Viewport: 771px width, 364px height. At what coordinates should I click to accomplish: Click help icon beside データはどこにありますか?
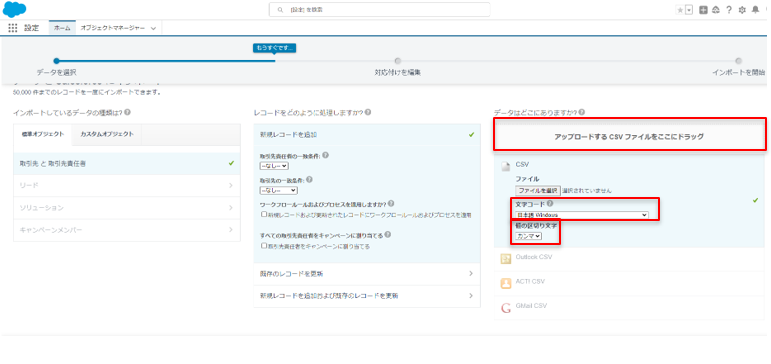(x=582, y=112)
